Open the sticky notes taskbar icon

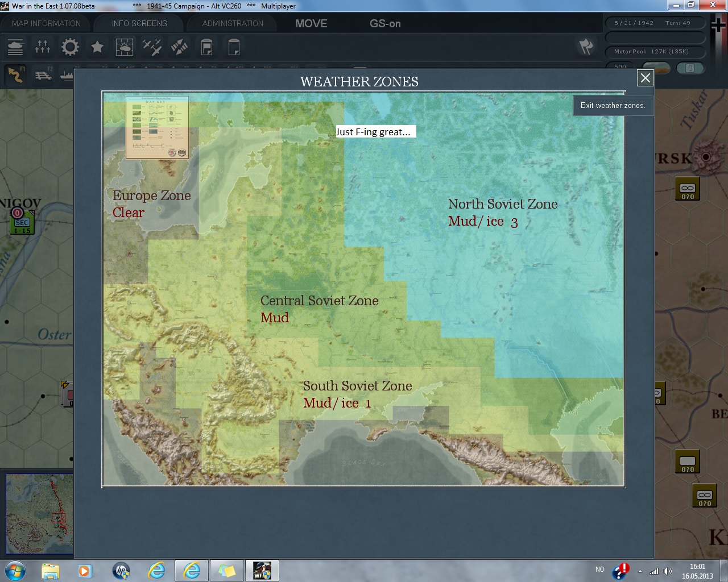[227, 570]
